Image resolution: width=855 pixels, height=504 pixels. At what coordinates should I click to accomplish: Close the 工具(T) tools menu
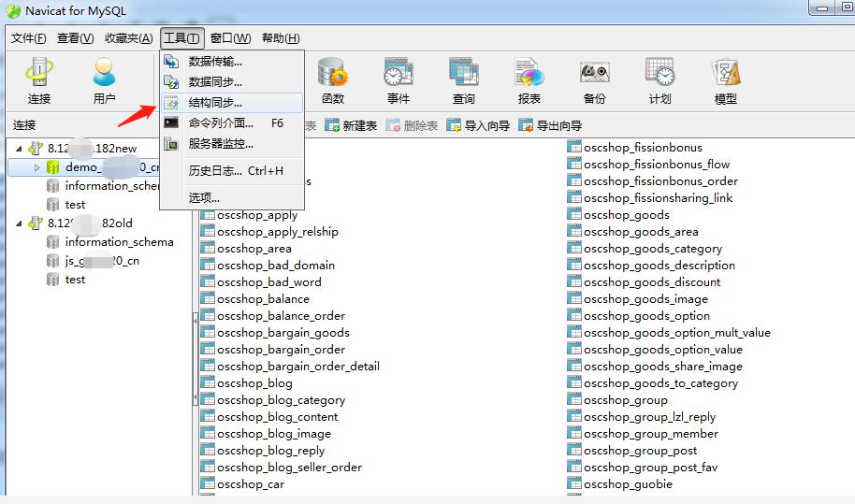click(x=182, y=38)
